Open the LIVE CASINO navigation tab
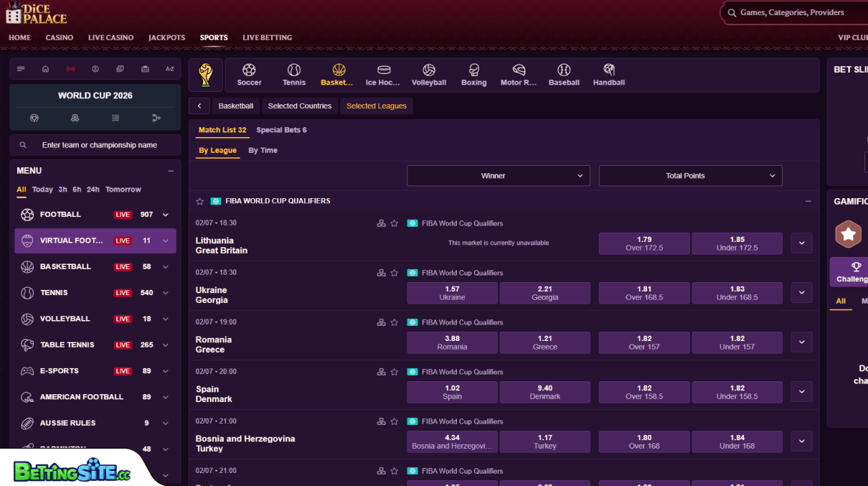Viewport: 868px width, 486px height. coord(110,37)
